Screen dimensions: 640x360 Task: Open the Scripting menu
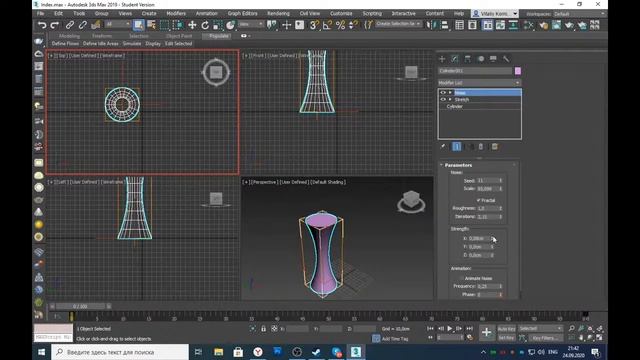pyautogui.click(x=372, y=13)
